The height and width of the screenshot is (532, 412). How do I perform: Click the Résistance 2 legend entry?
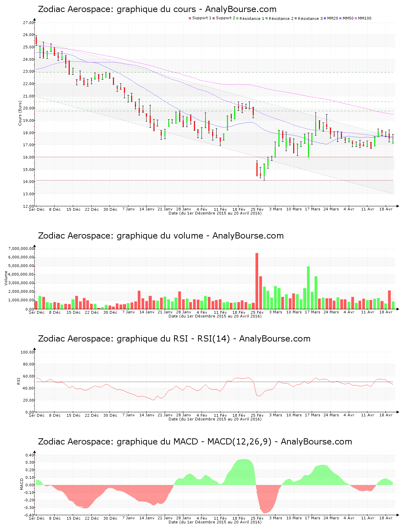[x=280, y=18]
